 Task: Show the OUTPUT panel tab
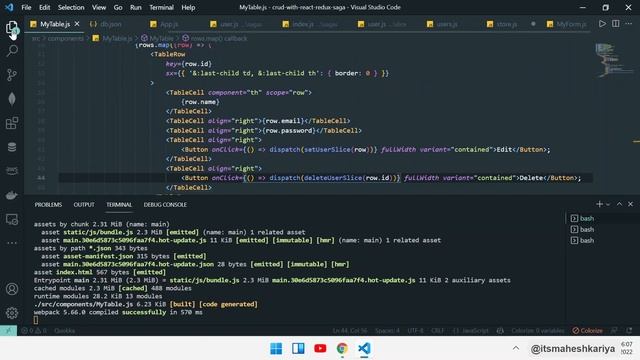(x=84, y=204)
